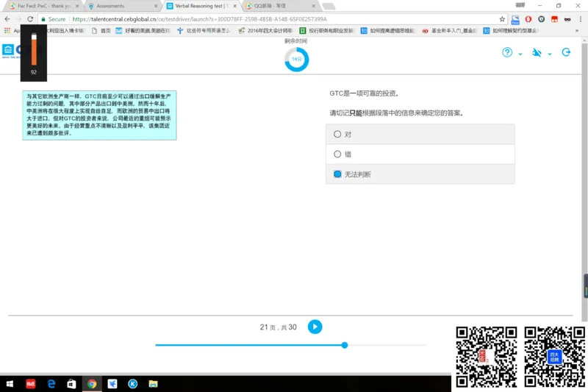Click the remaining time circular indicator

tap(296, 60)
